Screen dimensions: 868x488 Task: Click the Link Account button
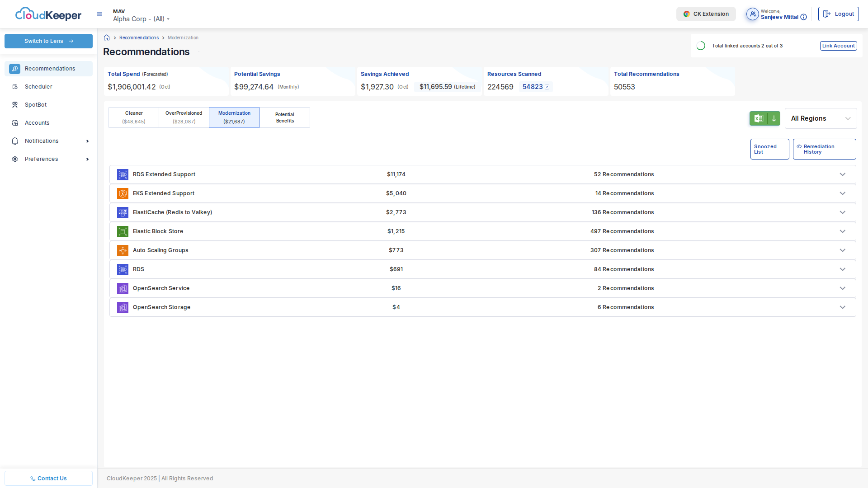(x=838, y=46)
